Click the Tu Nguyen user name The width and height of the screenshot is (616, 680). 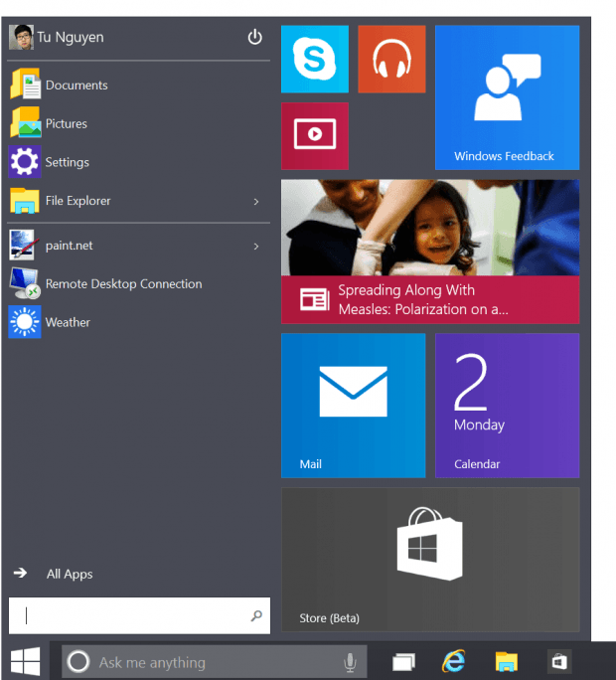click(x=71, y=38)
